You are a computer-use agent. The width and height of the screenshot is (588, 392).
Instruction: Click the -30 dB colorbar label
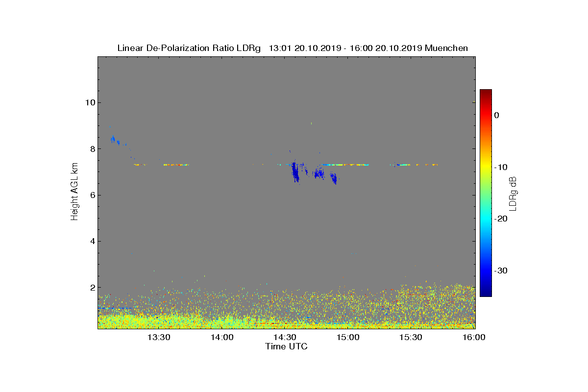click(x=500, y=270)
